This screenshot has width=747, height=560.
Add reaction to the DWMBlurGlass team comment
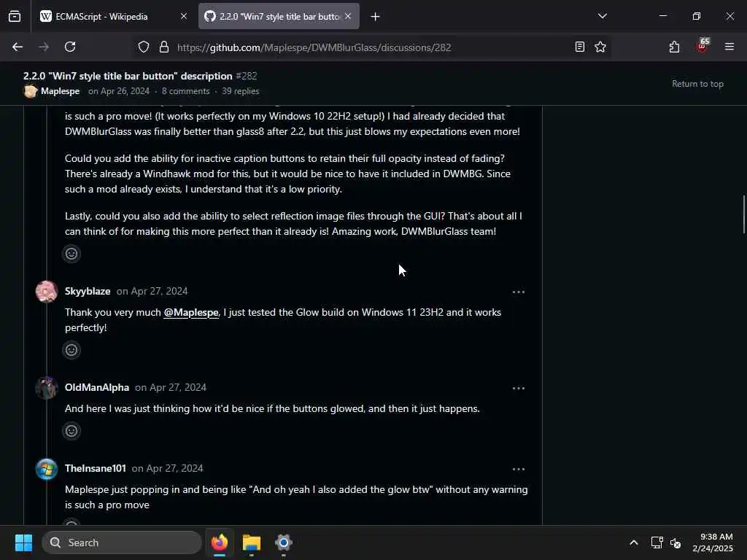[71, 254]
